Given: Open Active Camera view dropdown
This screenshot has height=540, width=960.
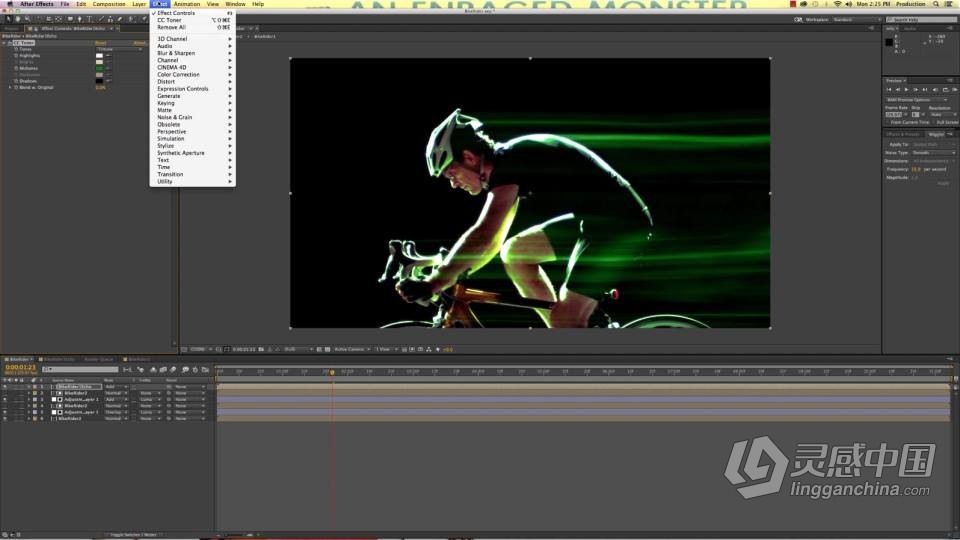Looking at the screenshot, I should (353, 349).
